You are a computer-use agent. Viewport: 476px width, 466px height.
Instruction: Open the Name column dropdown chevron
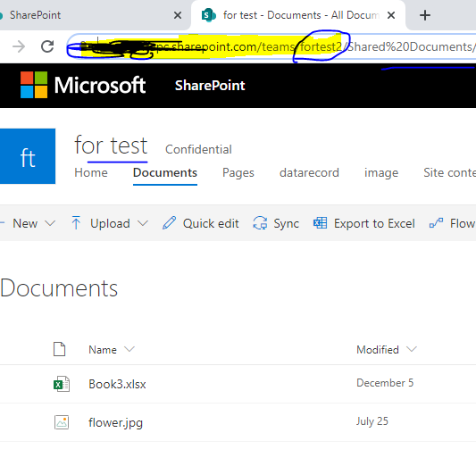pyautogui.click(x=129, y=349)
